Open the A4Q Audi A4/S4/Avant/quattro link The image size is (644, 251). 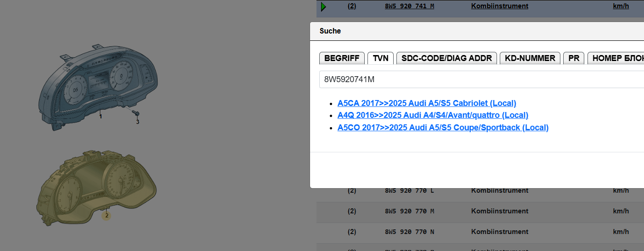pyautogui.click(x=433, y=115)
